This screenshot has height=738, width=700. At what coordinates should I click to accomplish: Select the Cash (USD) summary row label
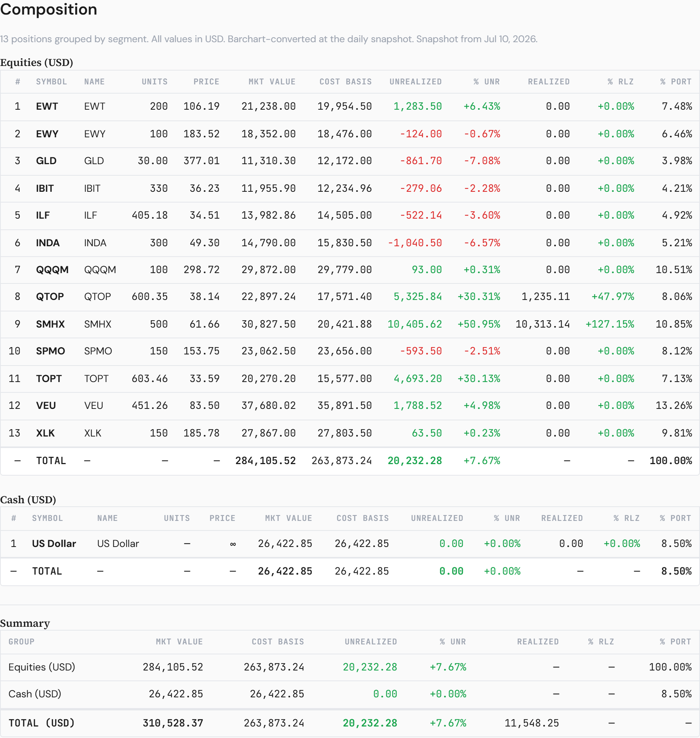tap(35, 694)
